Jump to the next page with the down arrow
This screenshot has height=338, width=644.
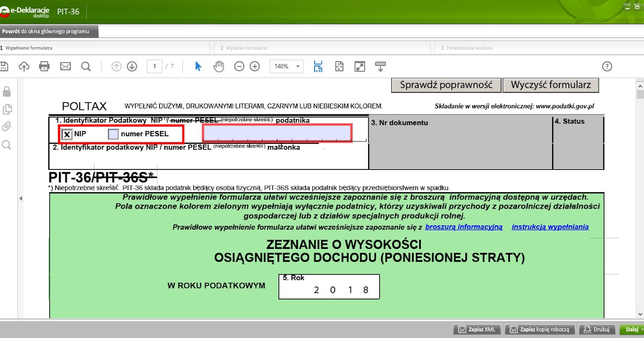point(132,66)
